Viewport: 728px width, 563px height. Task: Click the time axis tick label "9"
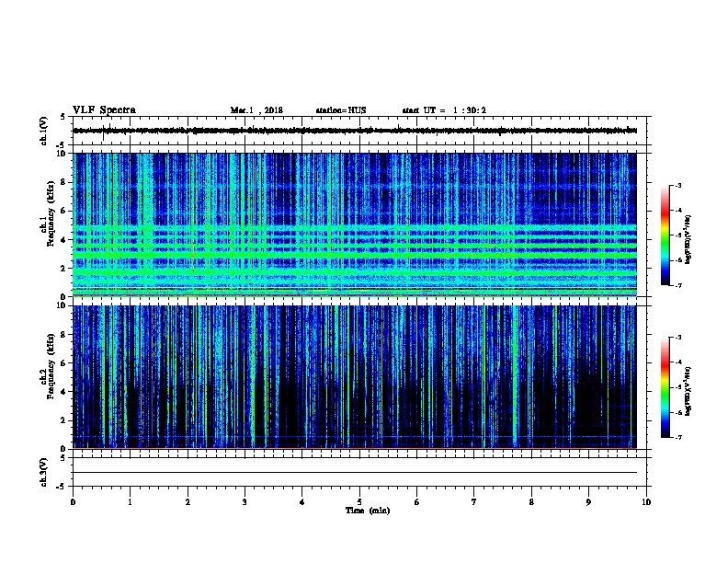pos(588,501)
